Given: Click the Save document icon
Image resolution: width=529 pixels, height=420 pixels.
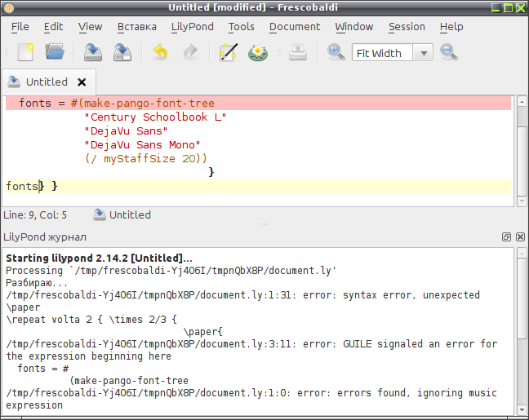Looking at the screenshot, I should click(x=93, y=52).
